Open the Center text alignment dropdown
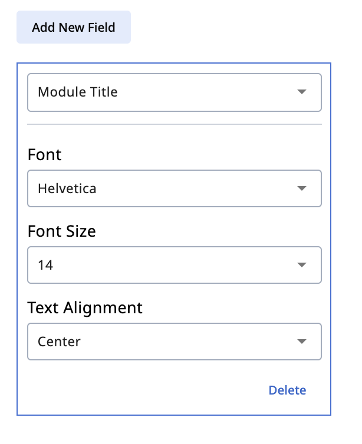This screenshot has height=444, width=362. coord(174,341)
